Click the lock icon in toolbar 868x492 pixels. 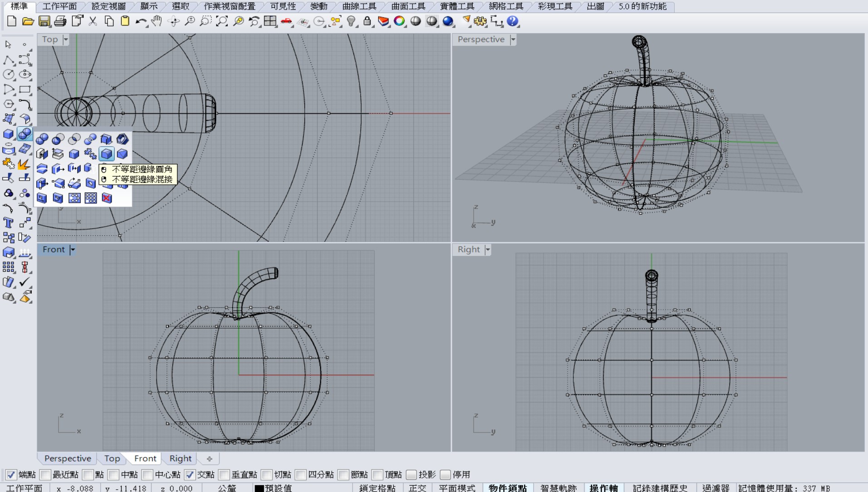(x=368, y=21)
